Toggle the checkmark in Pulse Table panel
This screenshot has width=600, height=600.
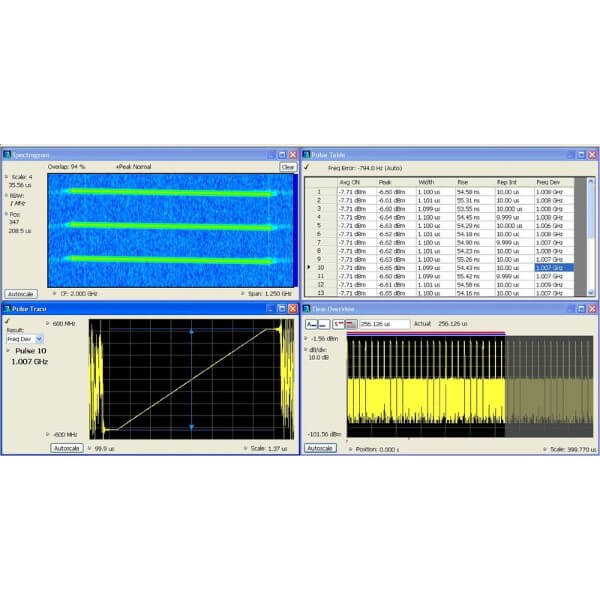[307, 168]
